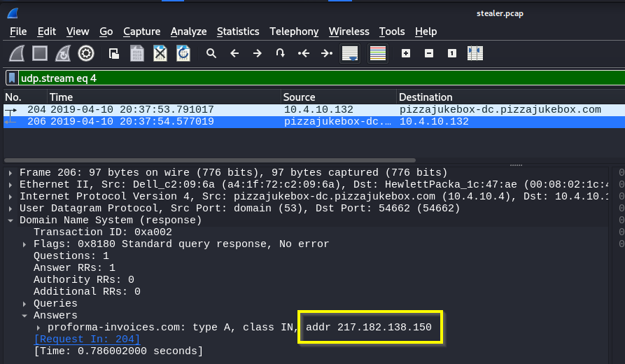625x364 pixels.
Task: Open capture options gear icon
Action: [86, 53]
